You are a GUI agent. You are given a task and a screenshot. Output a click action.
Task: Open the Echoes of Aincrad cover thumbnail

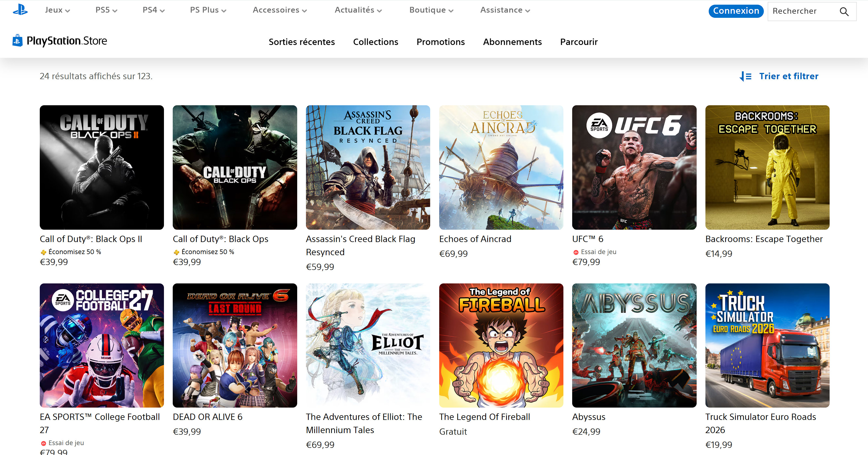(x=501, y=167)
